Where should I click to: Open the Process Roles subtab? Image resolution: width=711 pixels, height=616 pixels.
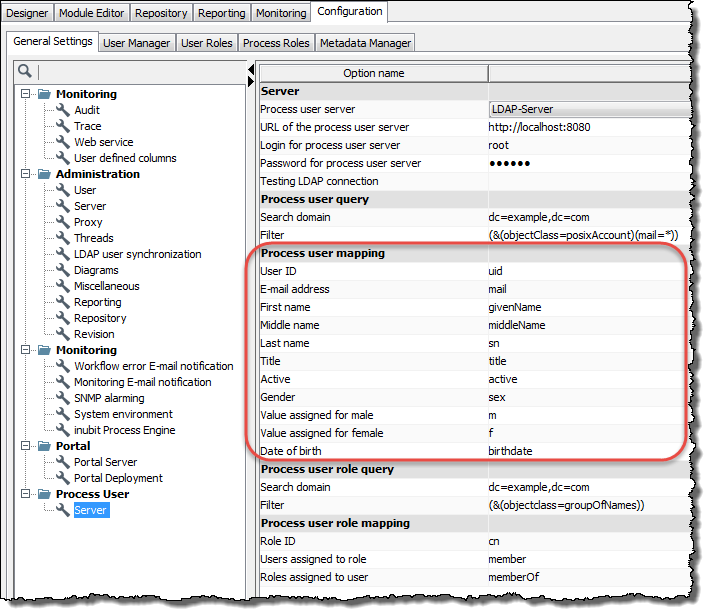tap(276, 43)
